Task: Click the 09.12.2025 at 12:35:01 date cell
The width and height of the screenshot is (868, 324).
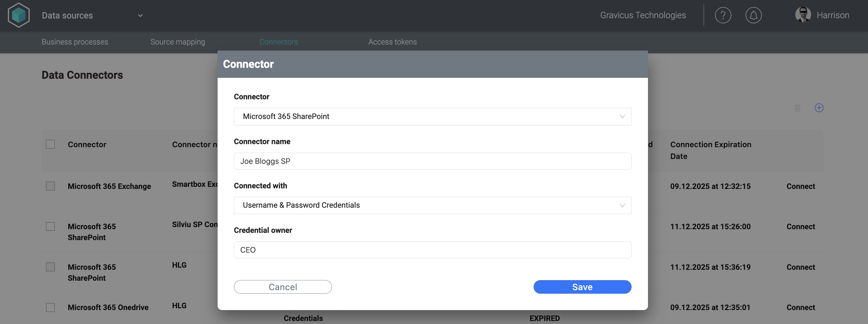Action: coord(710,307)
